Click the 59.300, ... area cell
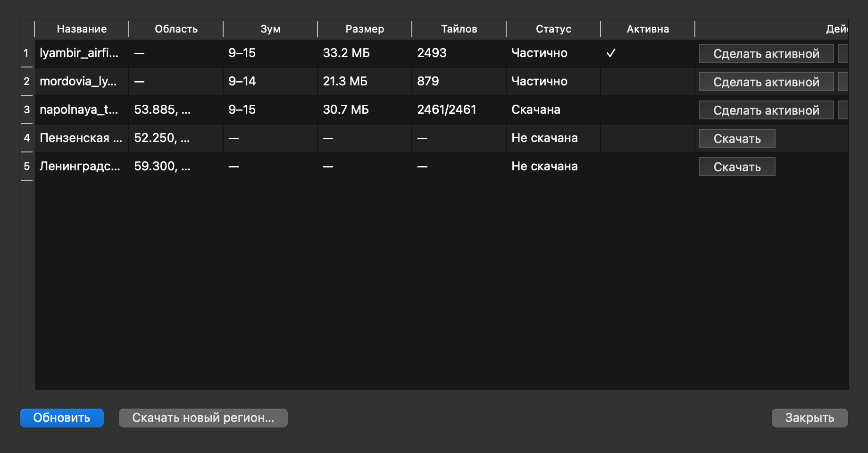The image size is (868, 453). 176,166
